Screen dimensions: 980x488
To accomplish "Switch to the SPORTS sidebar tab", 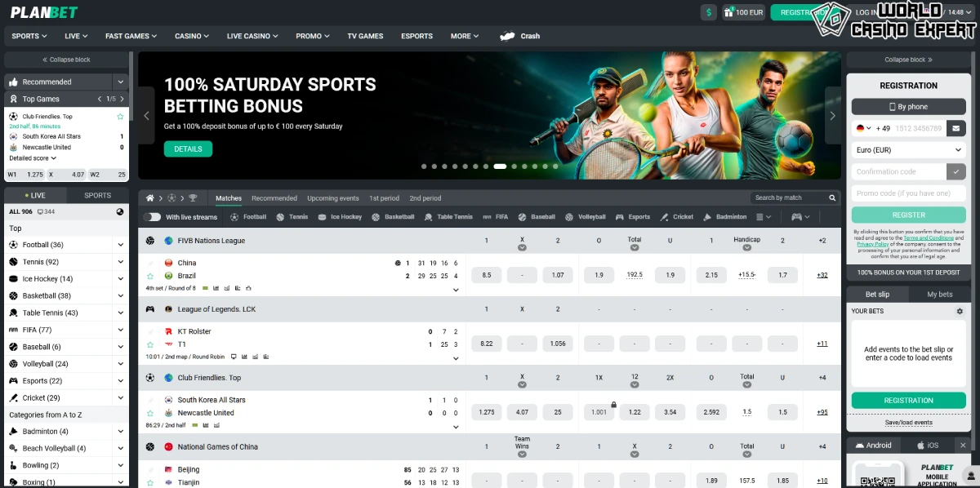I will click(x=97, y=195).
